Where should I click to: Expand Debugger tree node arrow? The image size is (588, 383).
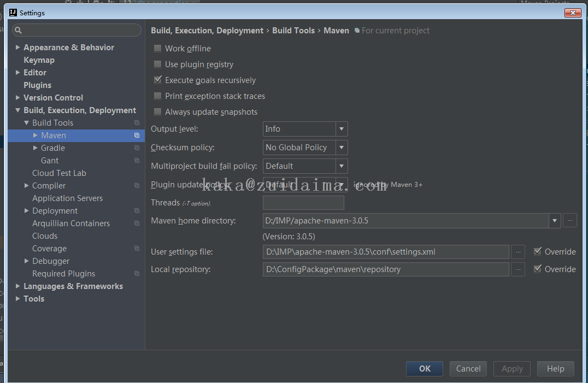click(x=26, y=261)
